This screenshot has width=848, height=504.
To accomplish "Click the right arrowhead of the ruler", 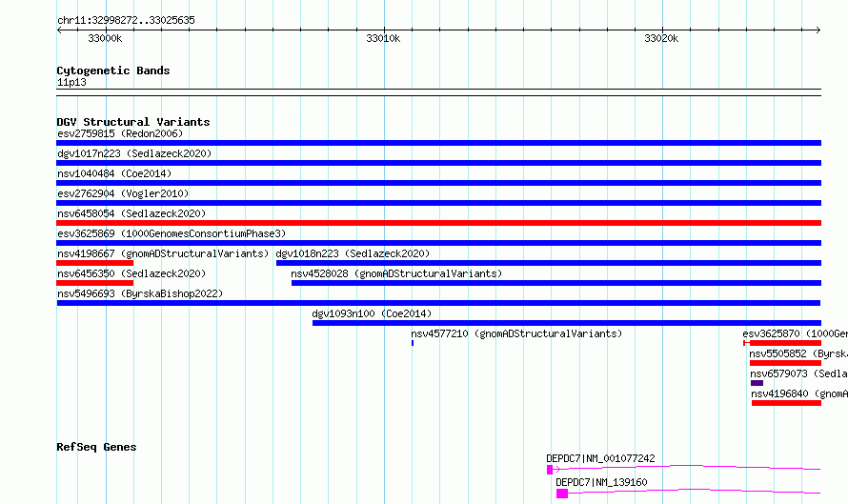I will (818, 30).
